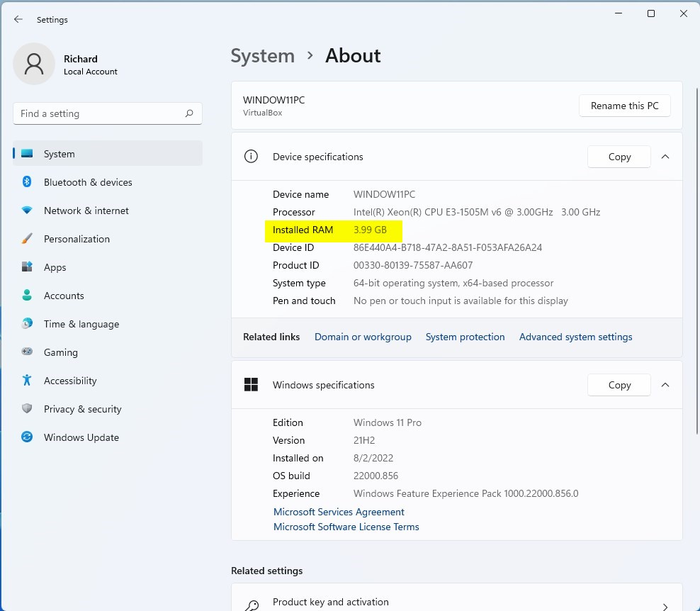Expand Product key and activation chevron
This screenshot has width=700, height=611.
665,605
